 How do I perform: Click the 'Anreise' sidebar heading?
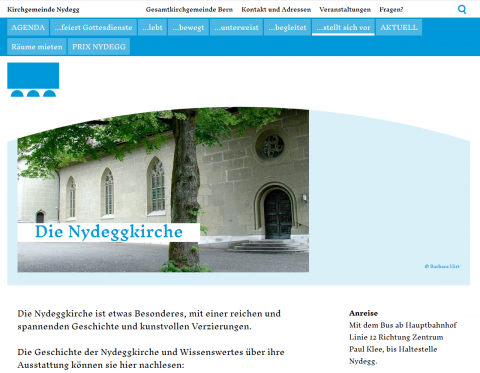click(363, 313)
